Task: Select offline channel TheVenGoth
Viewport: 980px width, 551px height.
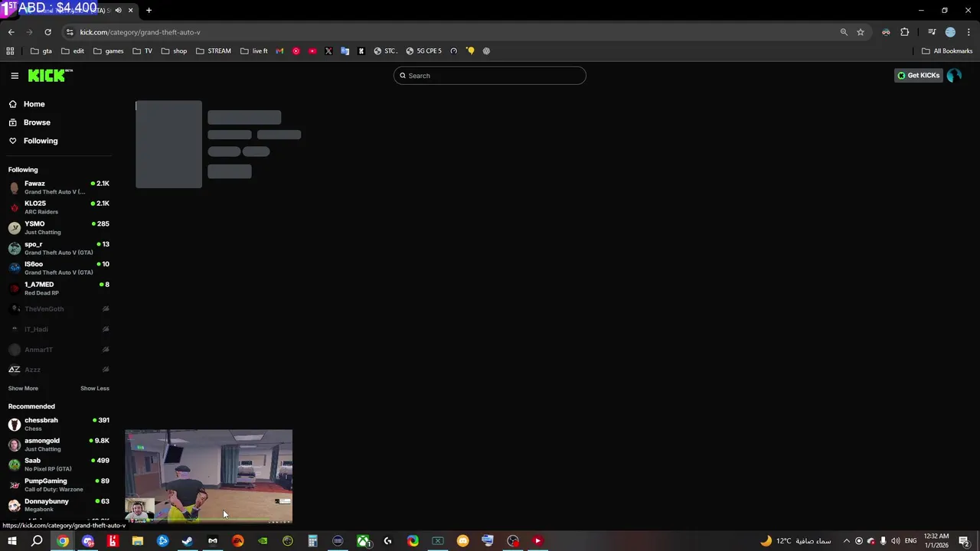Action: tap(59, 309)
